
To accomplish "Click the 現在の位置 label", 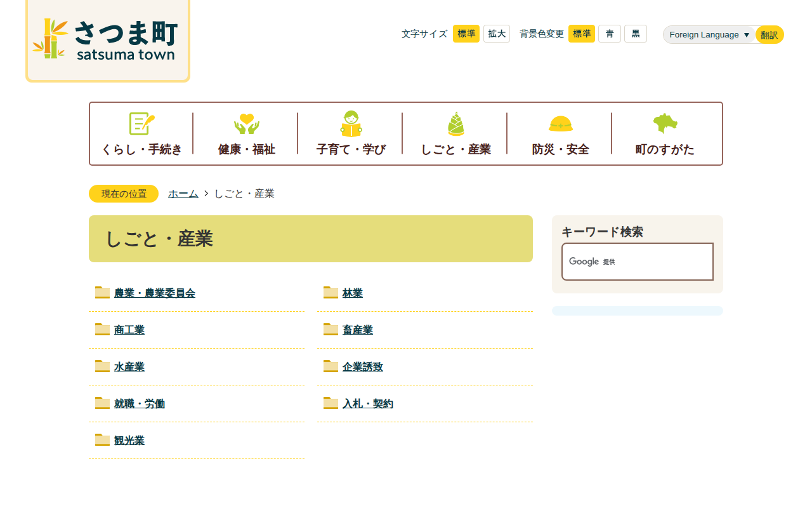I will [124, 194].
